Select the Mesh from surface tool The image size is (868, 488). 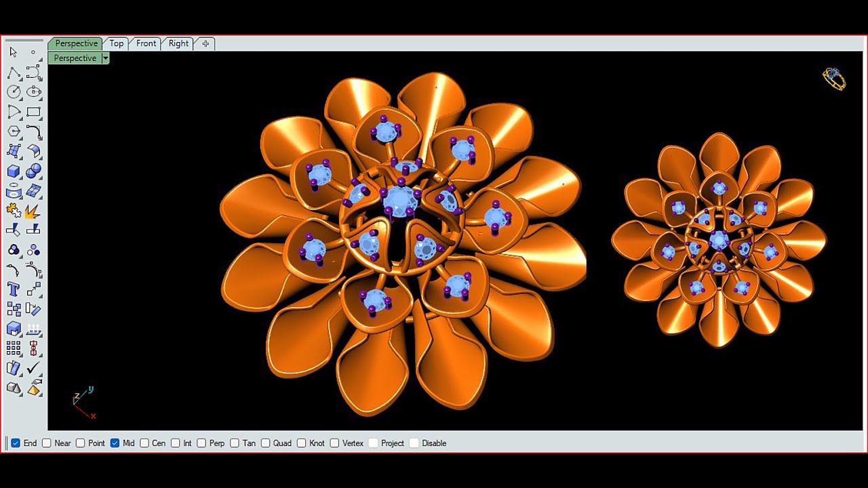tap(33, 191)
